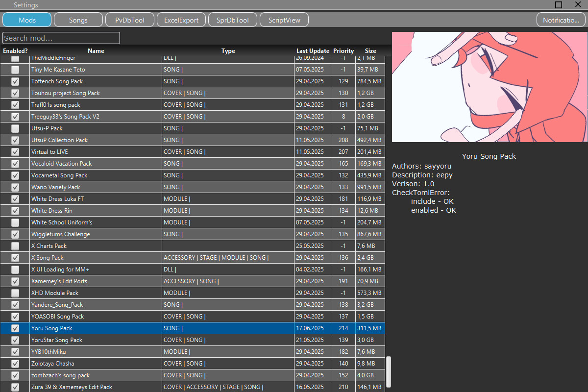The image size is (588, 392).
Task: Click the Yoru Song Pack preview image
Action: point(489,87)
